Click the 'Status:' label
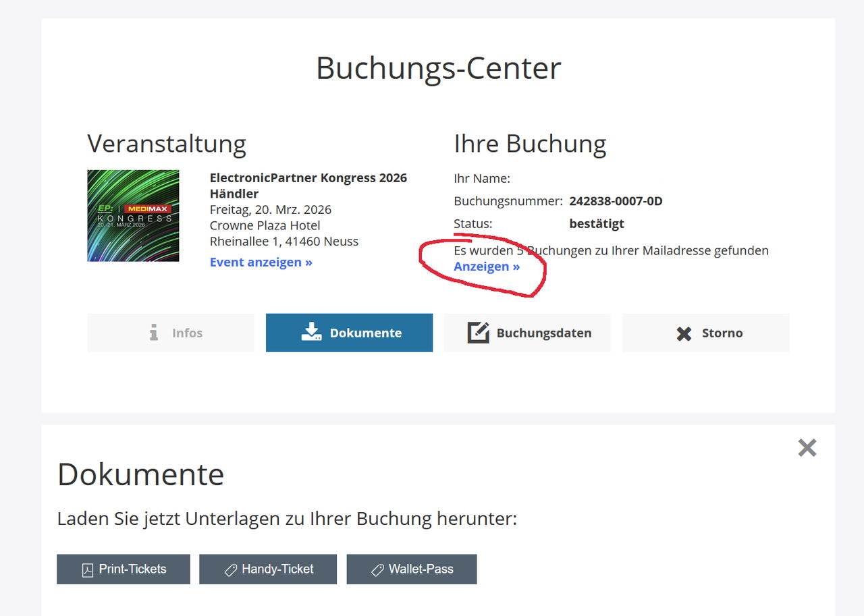The image size is (864, 616). tap(473, 223)
